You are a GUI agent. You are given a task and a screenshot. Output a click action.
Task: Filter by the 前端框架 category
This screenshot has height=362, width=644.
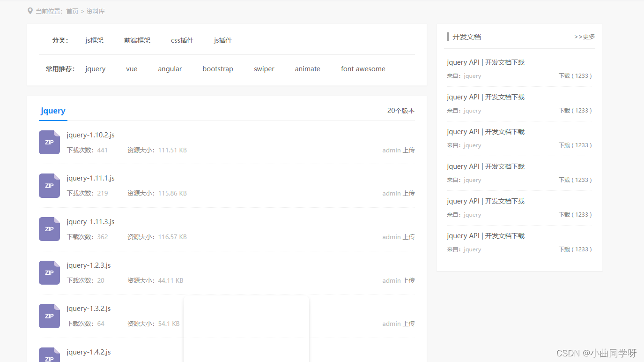[137, 40]
